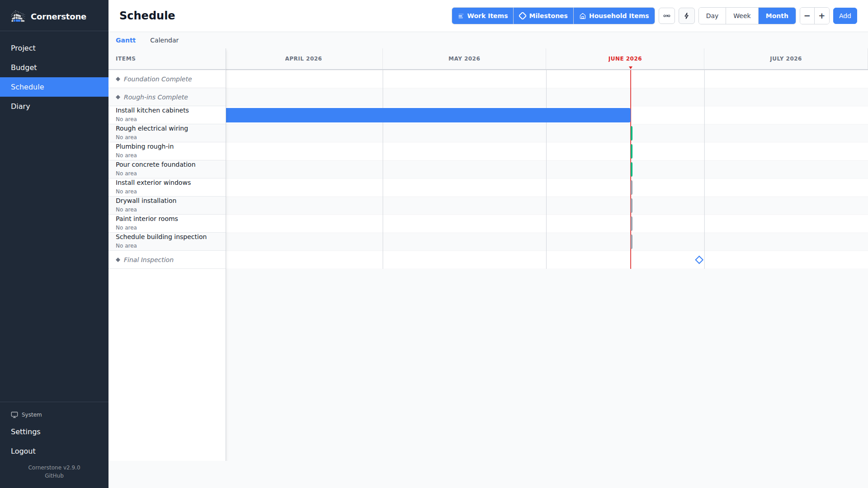
Task: Select Pour concrete foundation row
Action: (167, 169)
